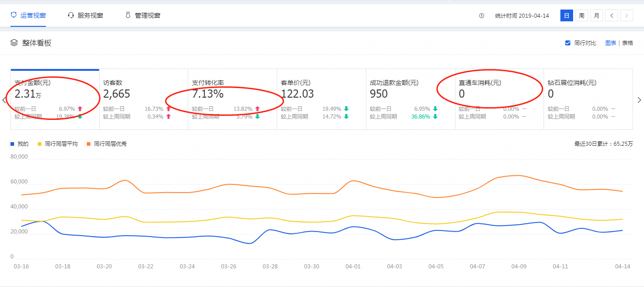This screenshot has width=644, height=287.
Task: Click the 04-01 x-axis date label
Action: [353, 267]
